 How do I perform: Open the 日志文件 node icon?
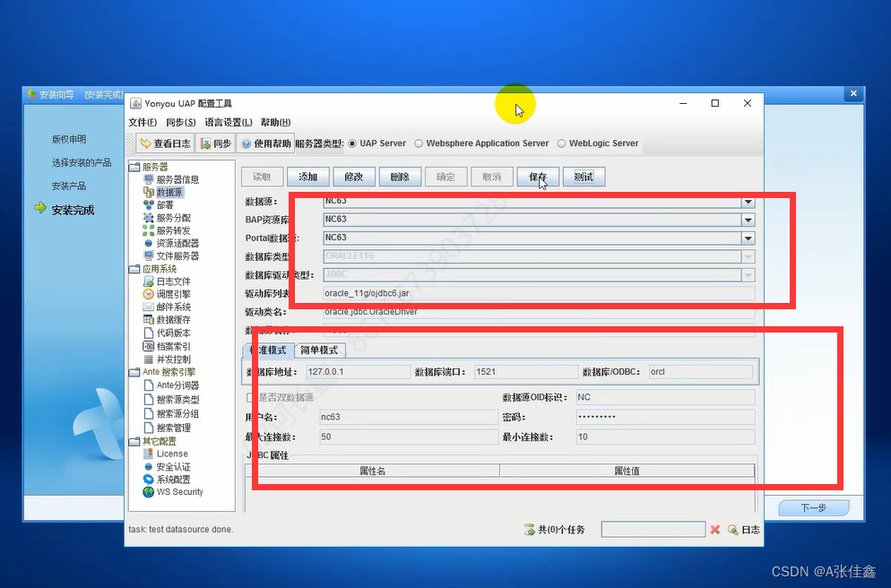point(148,281)
